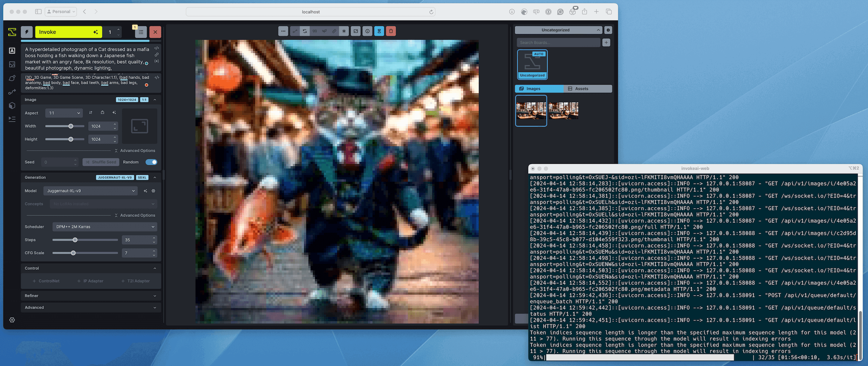Switch to the Images gallery tab

(x=539, y=89)
